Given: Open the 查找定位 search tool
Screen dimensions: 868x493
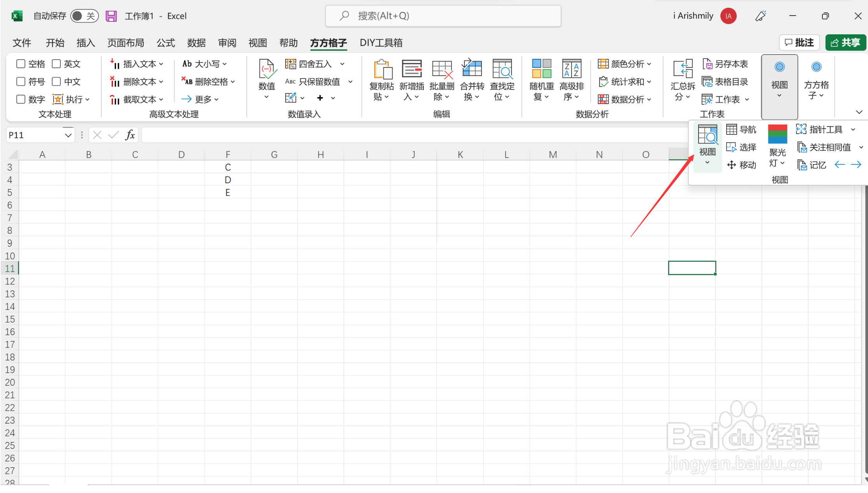Looking at the screenshot, I should [x=502, y=70].
